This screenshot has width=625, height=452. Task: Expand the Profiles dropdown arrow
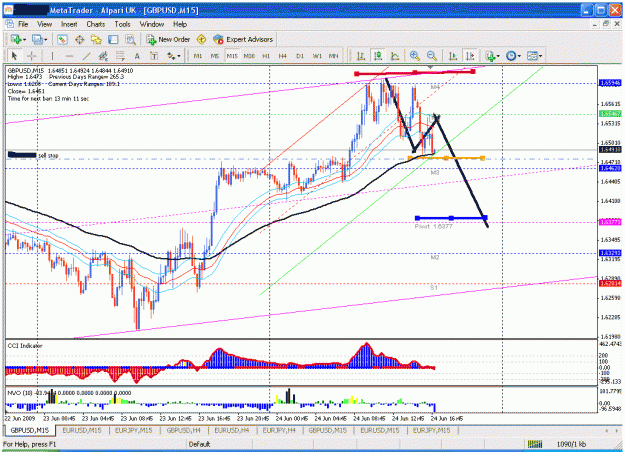pyautogui.click(x=45, y=40)
